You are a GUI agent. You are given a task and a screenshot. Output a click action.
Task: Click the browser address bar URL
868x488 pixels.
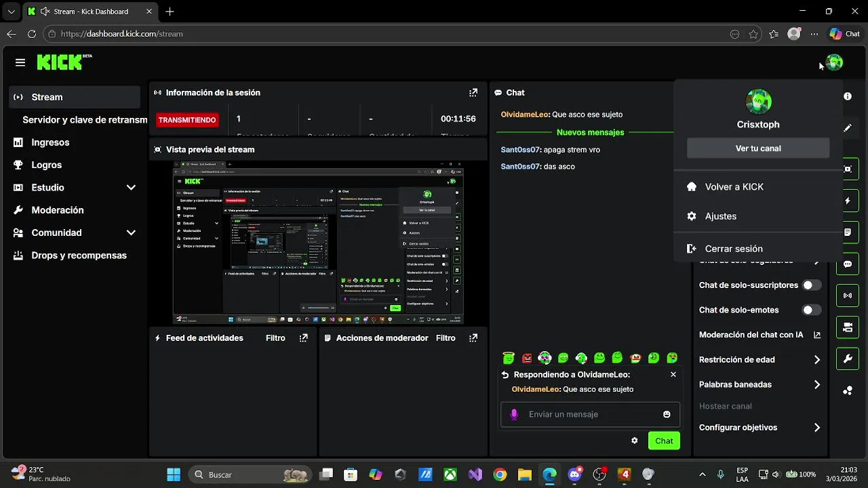pos(122,34)
